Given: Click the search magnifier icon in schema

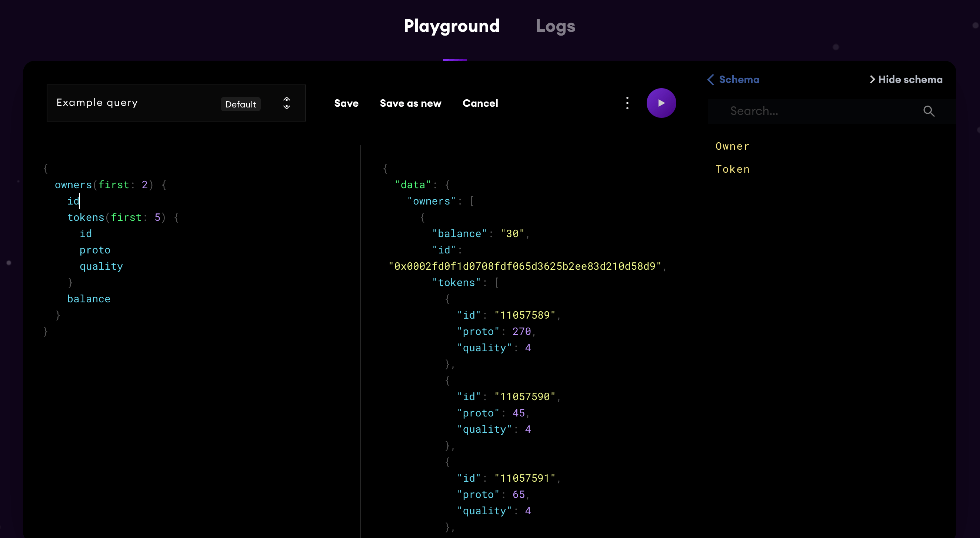Looking at the screenshot, I should [x=929, y=111].
